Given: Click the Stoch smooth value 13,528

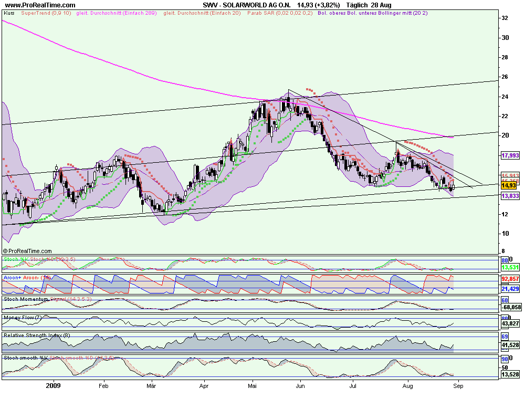Looking at the screenshot, I should point(510,374).
